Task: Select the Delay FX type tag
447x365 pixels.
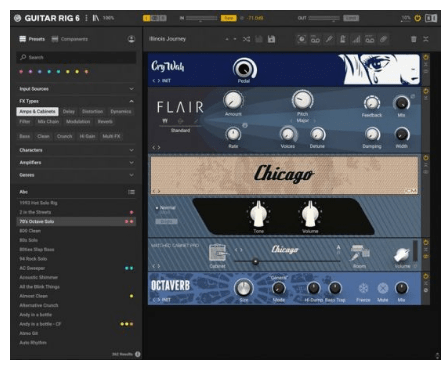Action: point(69,111)
